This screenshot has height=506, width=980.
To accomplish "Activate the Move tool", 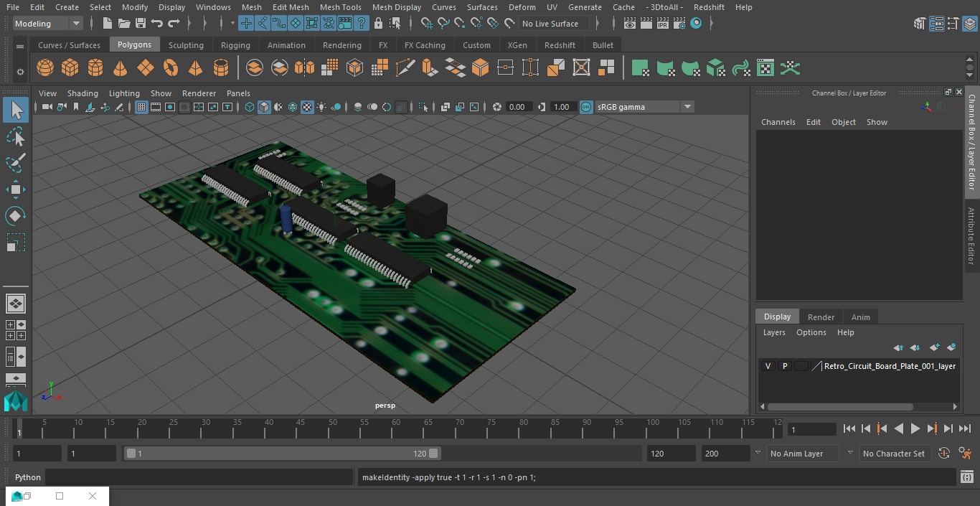I will click(x=16, y=189).
